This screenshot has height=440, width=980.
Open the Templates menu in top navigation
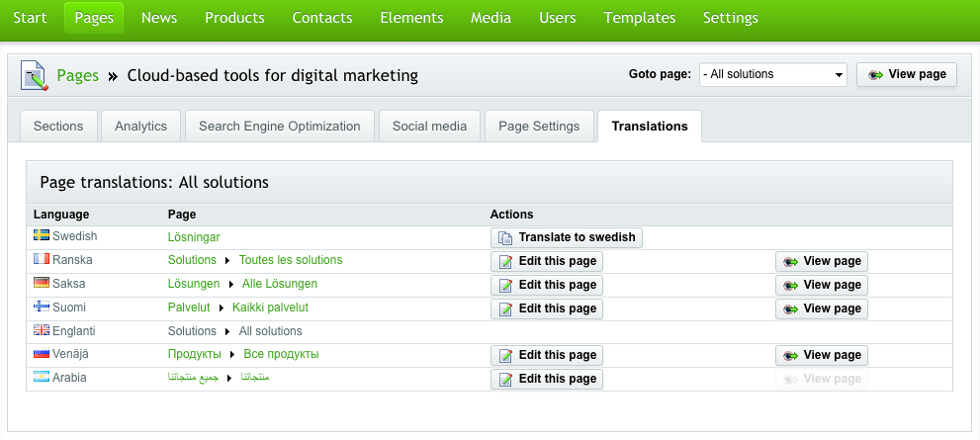(640, 18)
